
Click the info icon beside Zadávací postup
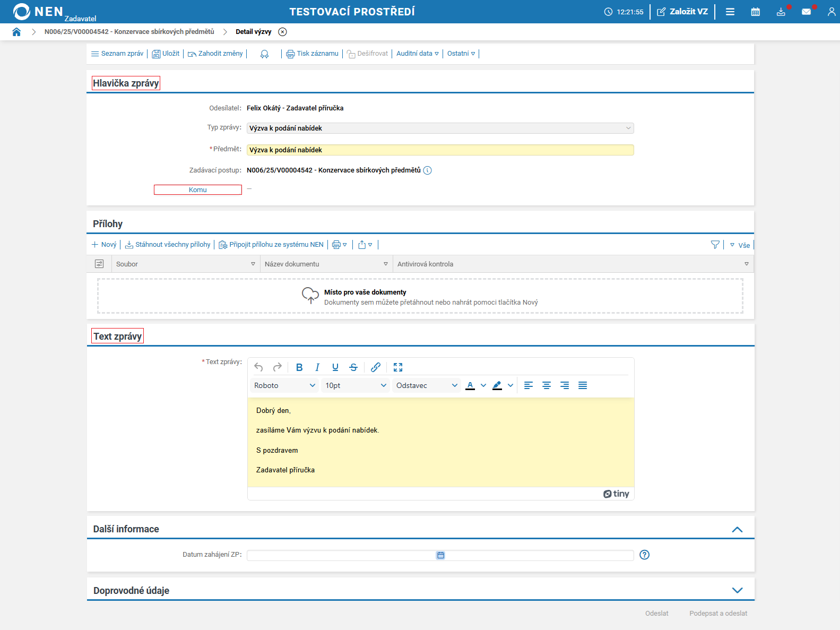tap(427, 170)
